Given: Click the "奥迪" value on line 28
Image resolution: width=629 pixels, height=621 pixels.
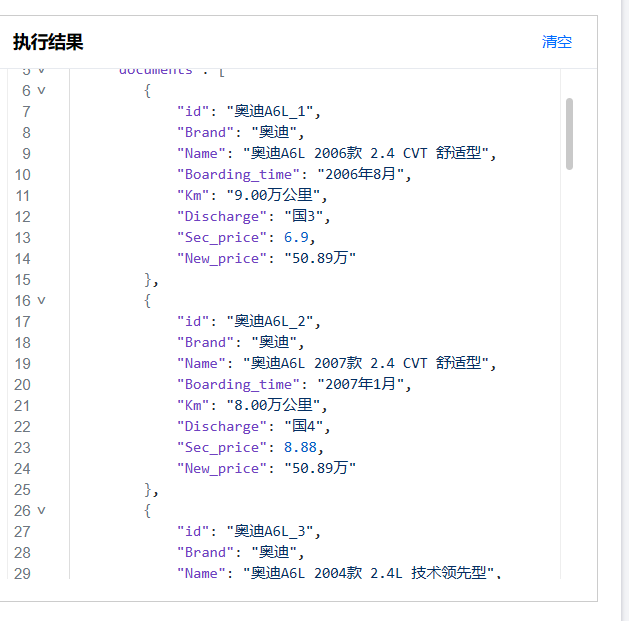Looking at the screenshot, I should point(274,552).
